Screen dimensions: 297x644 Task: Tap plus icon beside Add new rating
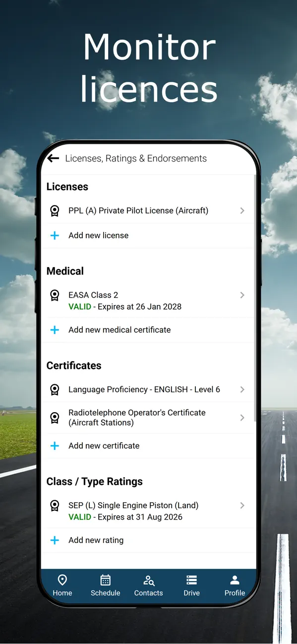click(x=55, y=540)
